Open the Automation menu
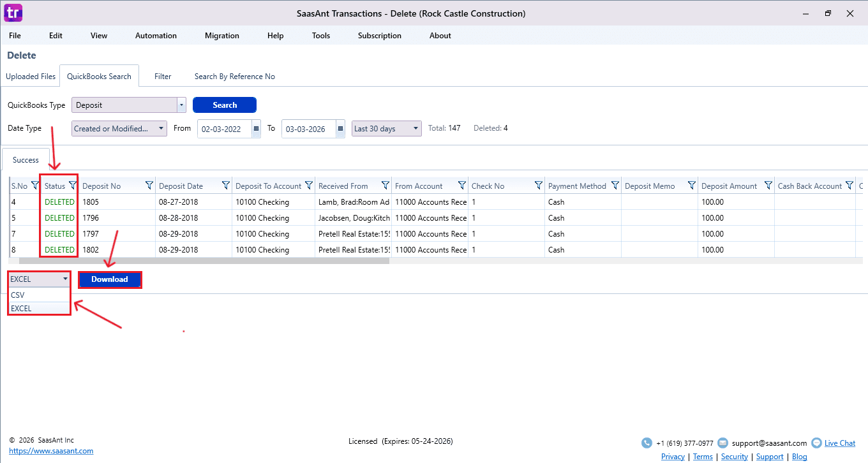Image resolution: width=868 pixels, height=463 pixels. click(x=156, y=36)
